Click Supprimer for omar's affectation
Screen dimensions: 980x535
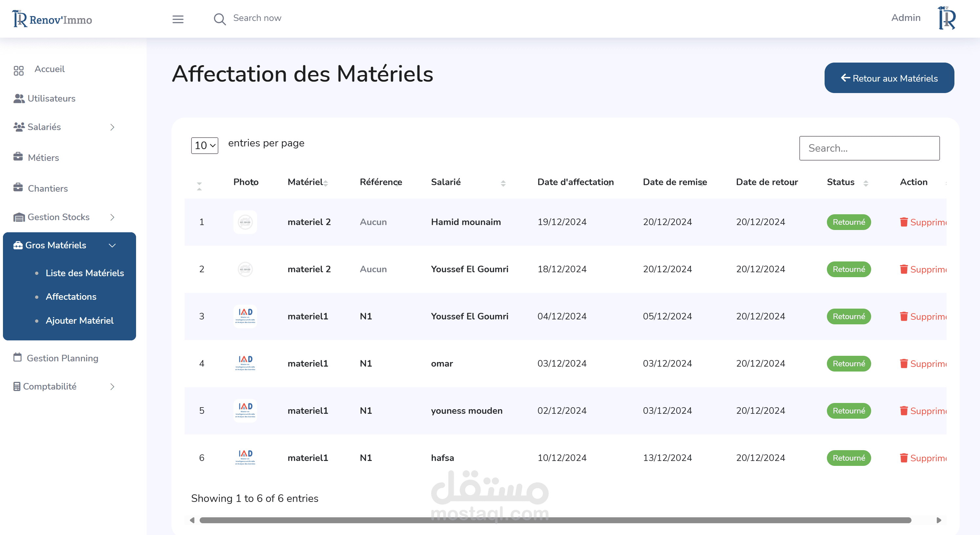tap(928, 364)
